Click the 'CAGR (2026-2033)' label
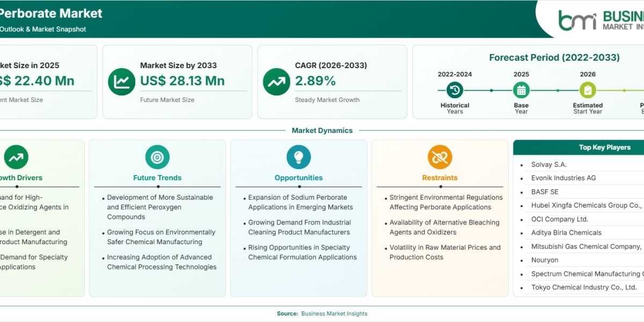 point(331,65)
